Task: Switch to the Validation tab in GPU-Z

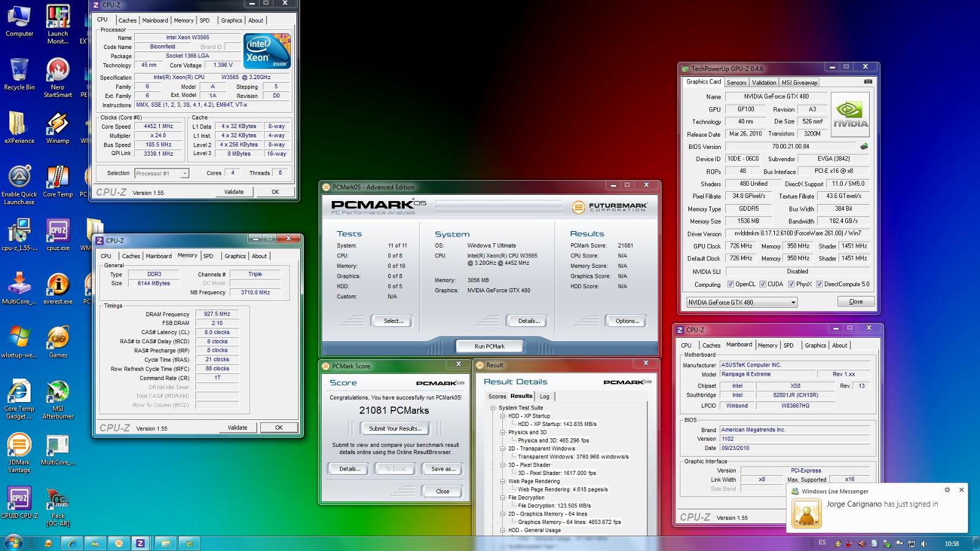Action: [764, 82]
